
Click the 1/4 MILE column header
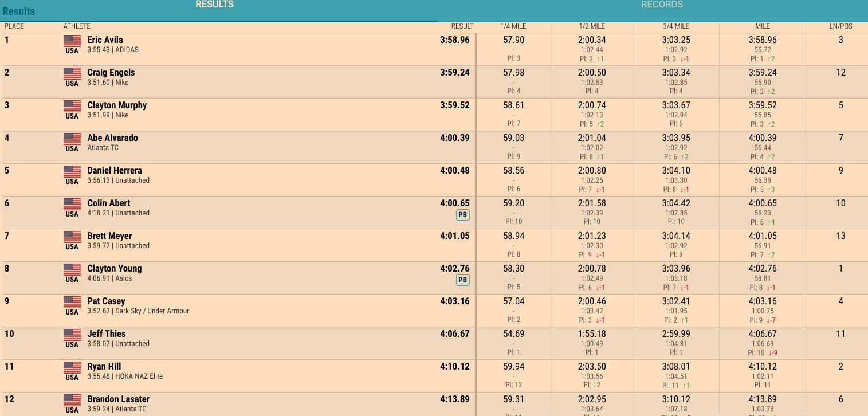pos(513,26)
